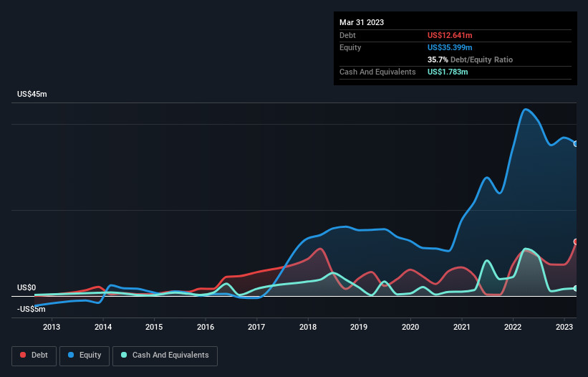Click the Debt row label in tooltip

click(347, 35)
